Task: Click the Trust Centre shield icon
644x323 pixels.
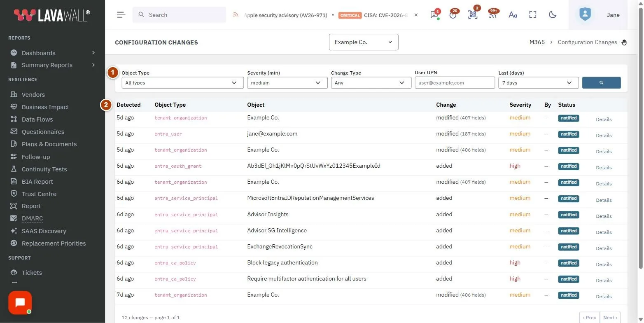Action: 14,194
